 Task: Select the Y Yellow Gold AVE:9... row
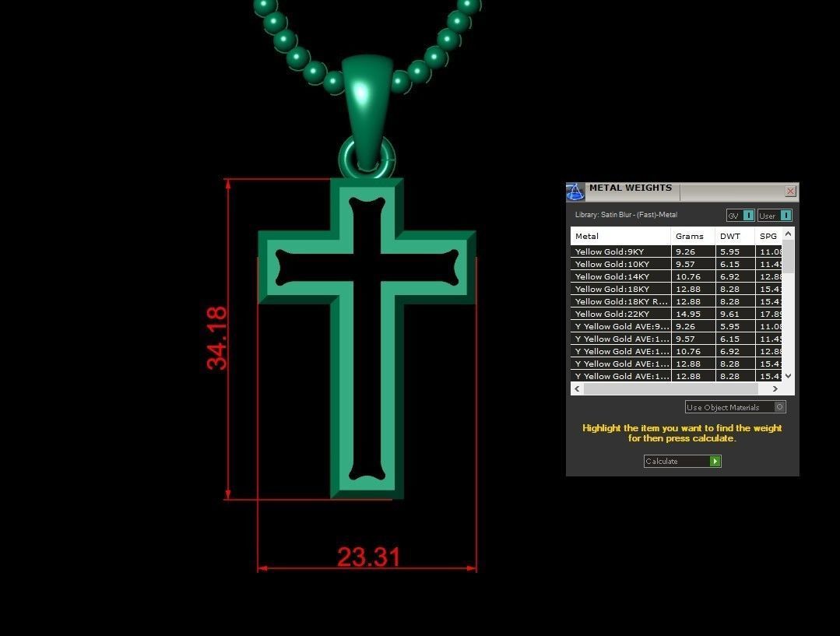tap(676, 326)
